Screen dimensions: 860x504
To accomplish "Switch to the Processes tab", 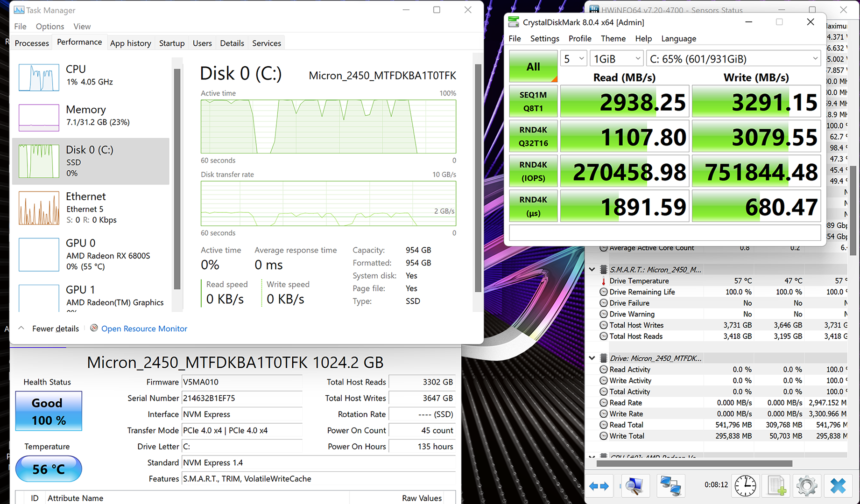I will pyautogui.click(x=32, y=43).
